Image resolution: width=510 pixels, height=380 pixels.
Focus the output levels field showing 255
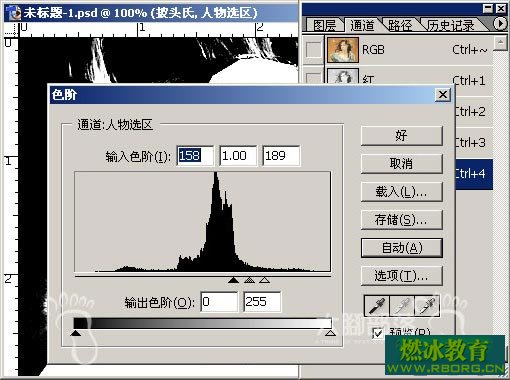[262, 302]
